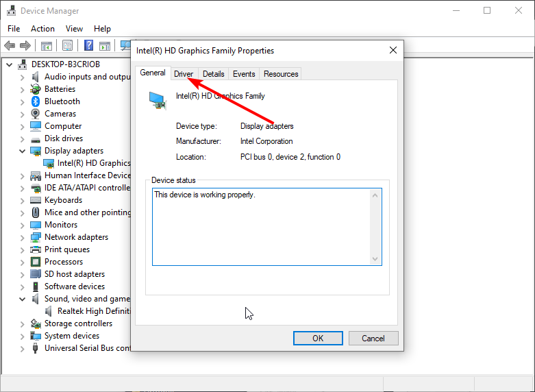
Task: Close the Intel HD Graphics Family Properties dialog
Action: pyautogui.click(x=393, y=50)
